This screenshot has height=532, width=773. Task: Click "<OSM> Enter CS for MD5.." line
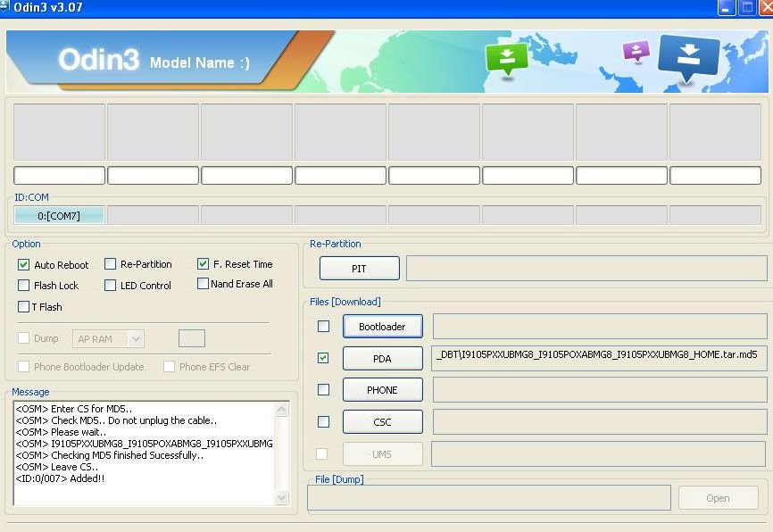[74, 409]
